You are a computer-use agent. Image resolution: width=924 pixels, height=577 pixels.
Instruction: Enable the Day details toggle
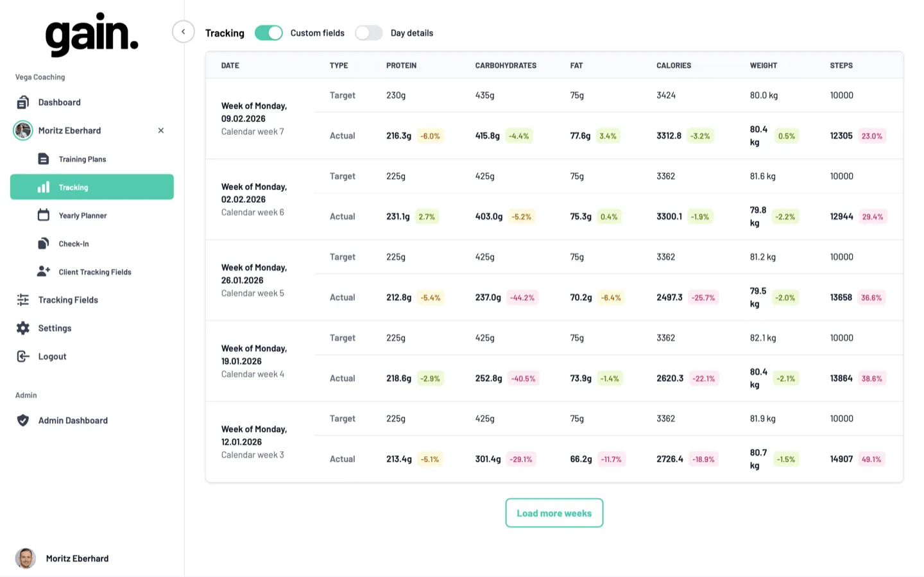click(369, 33)
